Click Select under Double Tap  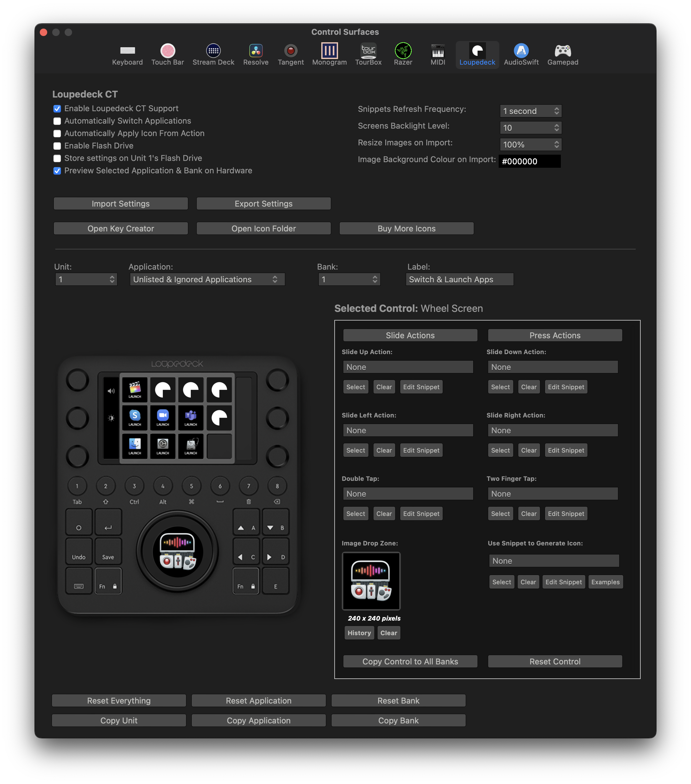pos(356,513)
